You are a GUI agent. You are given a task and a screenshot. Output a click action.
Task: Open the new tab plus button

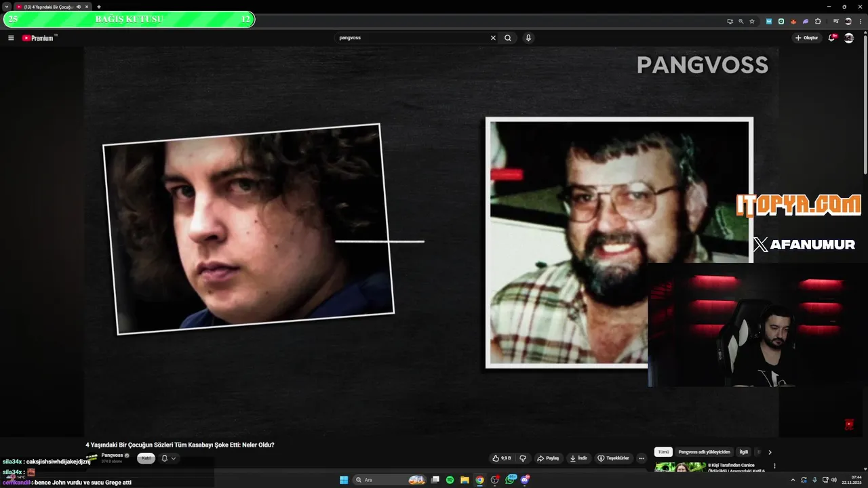click(x=99, y=7)
